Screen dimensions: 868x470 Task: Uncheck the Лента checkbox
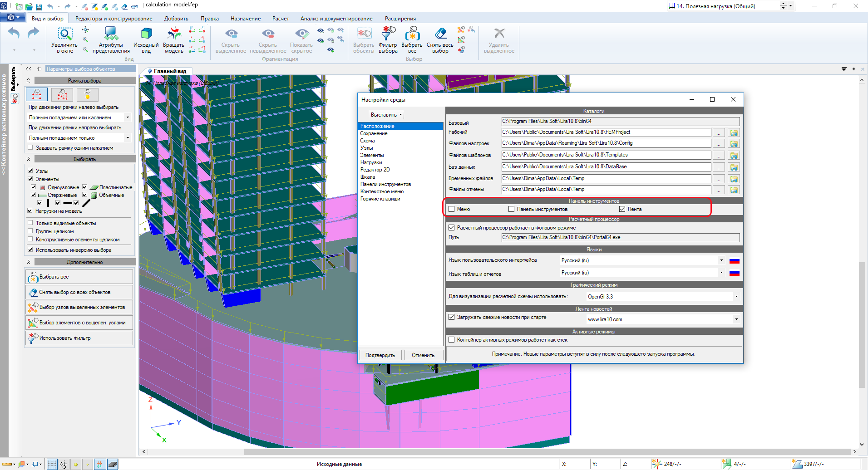[x=622, y=209]
